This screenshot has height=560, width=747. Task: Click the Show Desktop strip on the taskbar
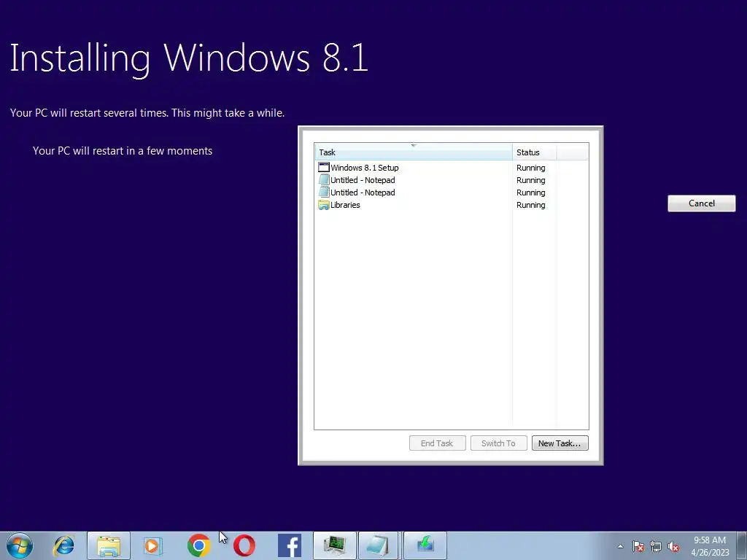742,545
